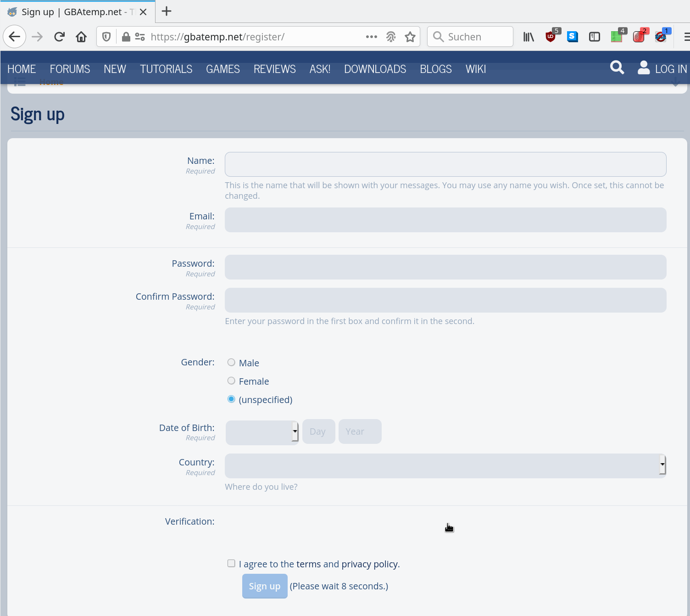The width and height of the screenshot is (690, 616).
Task: Open HOME in site navigation
Action: [22, 69]
